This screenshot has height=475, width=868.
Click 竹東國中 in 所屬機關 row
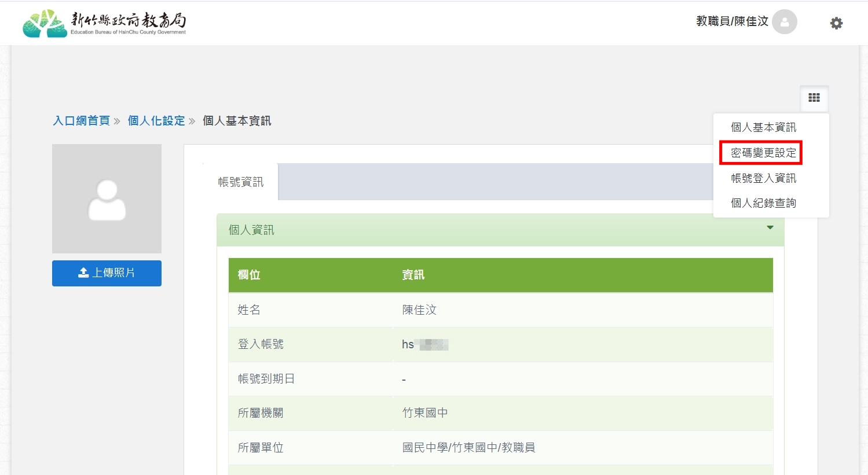[x=425, y=413]
